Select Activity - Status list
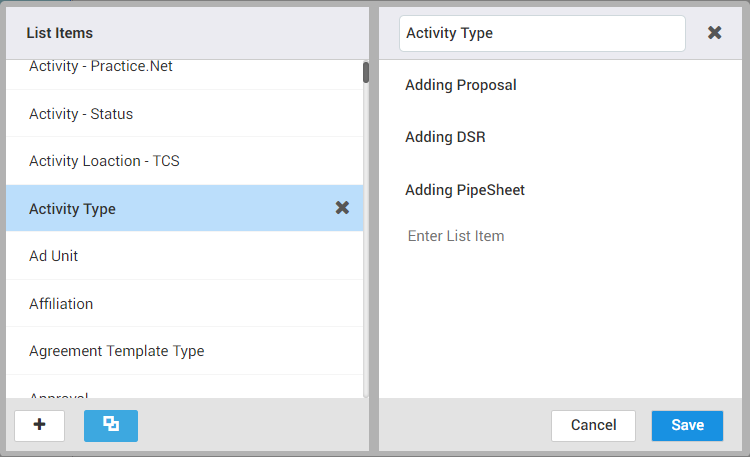 [81, 114]
